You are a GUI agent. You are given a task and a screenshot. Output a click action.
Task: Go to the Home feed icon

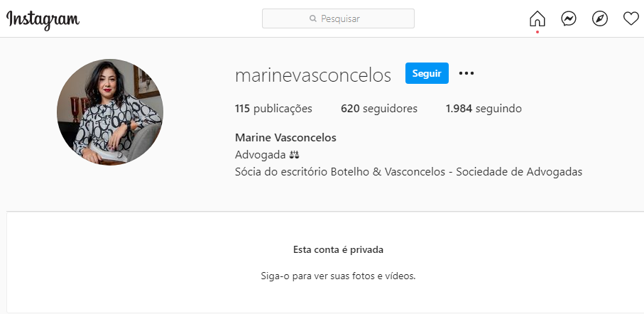click(537, 18)
